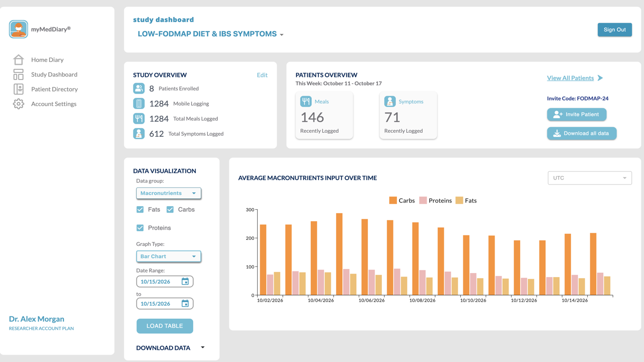Click the 10/02/2026 axis label

pyautogui.click(x=270, y=300)
